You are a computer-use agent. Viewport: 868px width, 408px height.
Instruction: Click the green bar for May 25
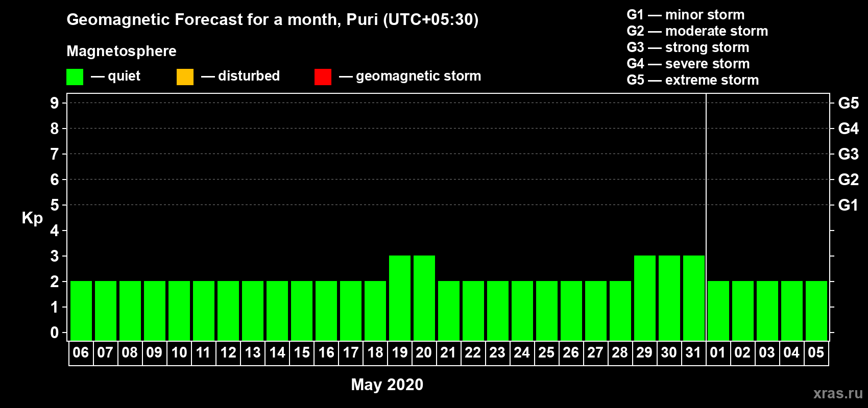[x=547, y=311]
